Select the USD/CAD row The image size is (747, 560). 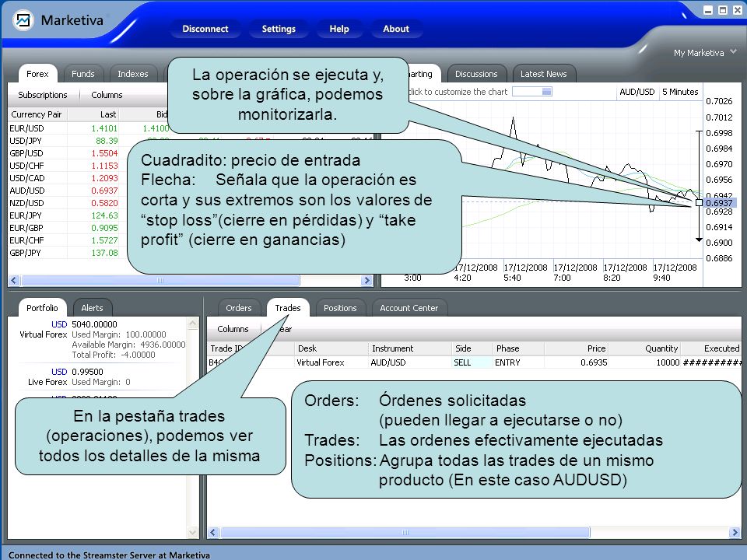point(67,177)
